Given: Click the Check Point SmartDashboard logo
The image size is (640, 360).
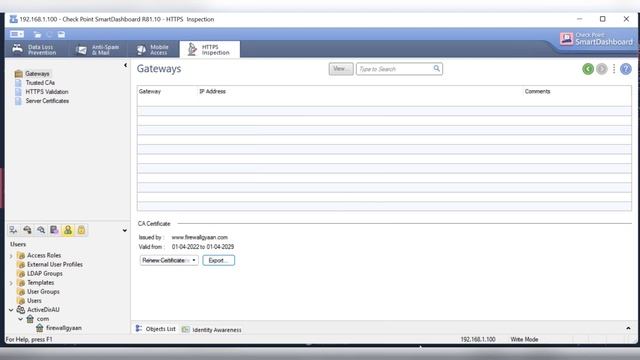Looking at the screenshot, I should point(596,39).
